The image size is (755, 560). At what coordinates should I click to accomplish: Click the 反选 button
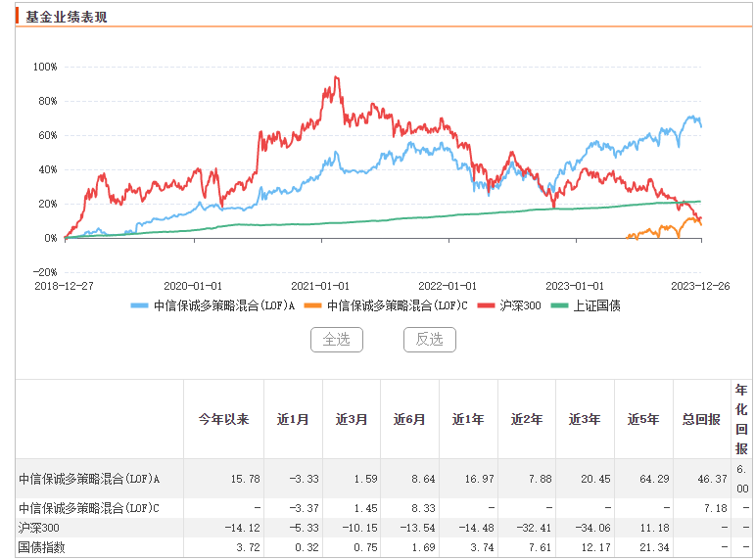430,340
